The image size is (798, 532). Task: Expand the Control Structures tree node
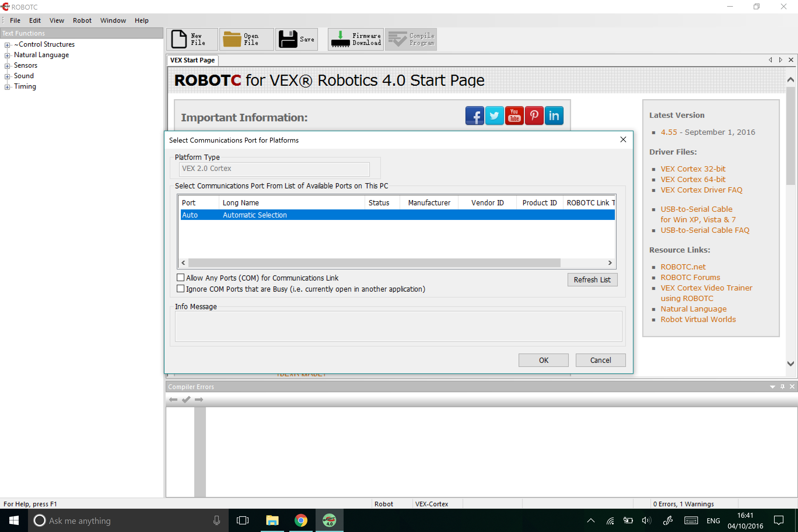click(x=7, y=45)
